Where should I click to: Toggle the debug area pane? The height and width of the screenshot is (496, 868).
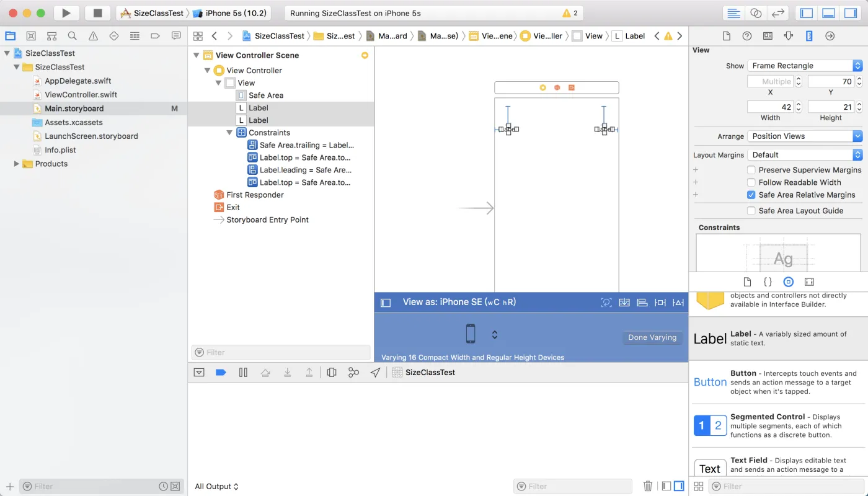coord(829,13)
